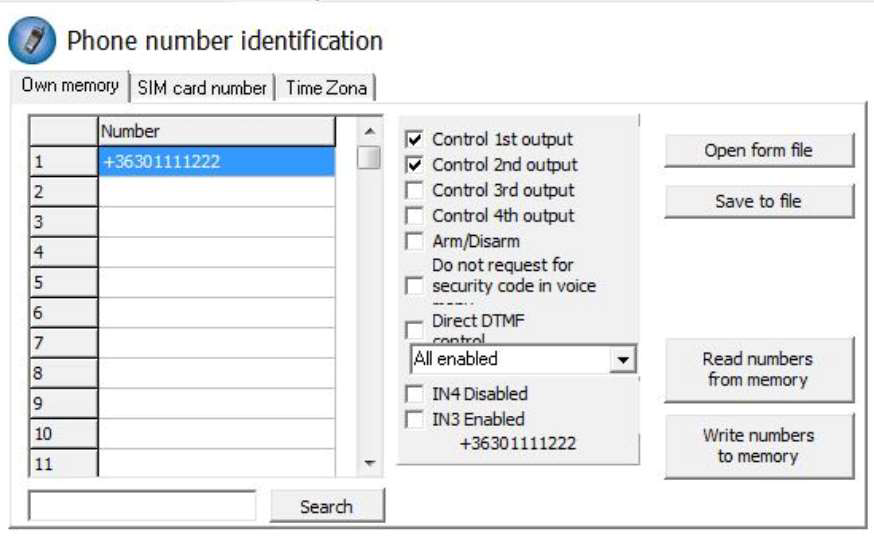Enable Control 3rd output checkbox
The image size is (874, 540).
click(414, 190)
